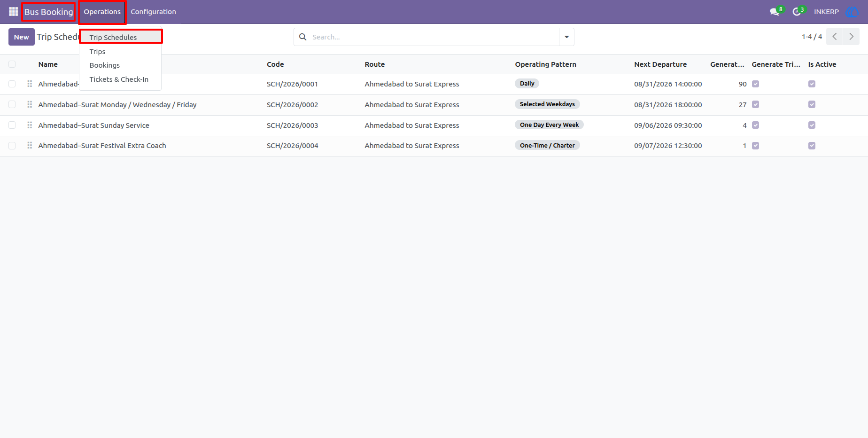Select row checkbox for Sunday Service

point(12,125)
